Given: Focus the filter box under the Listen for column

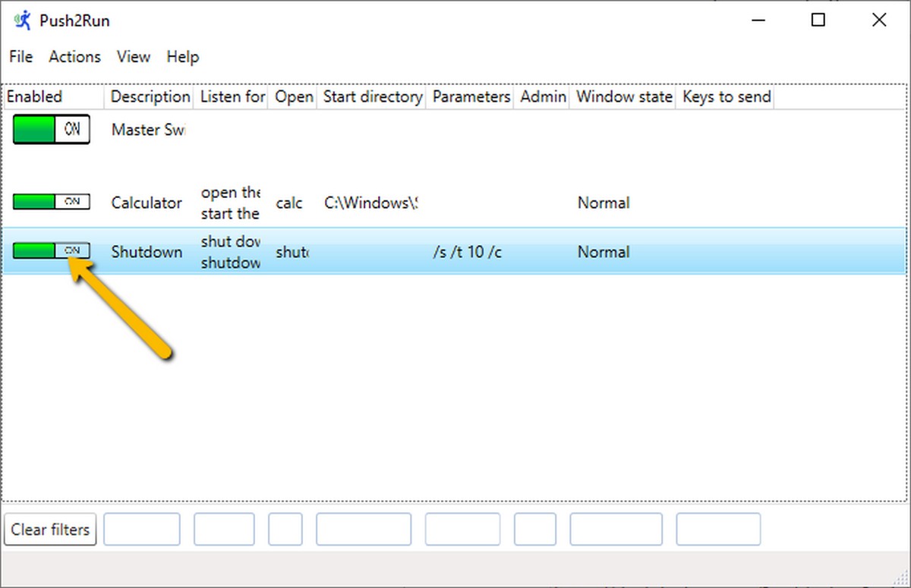Looking at the screenshot, I should [224, 530].
